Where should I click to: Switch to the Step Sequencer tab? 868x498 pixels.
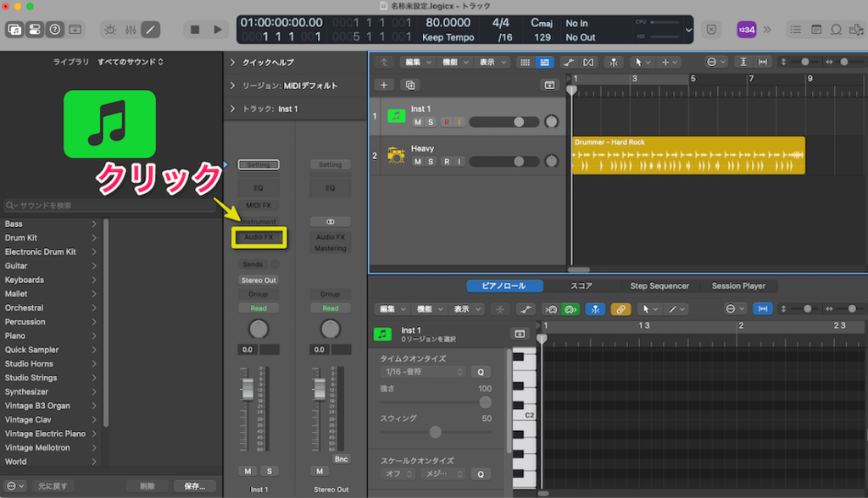659,286
